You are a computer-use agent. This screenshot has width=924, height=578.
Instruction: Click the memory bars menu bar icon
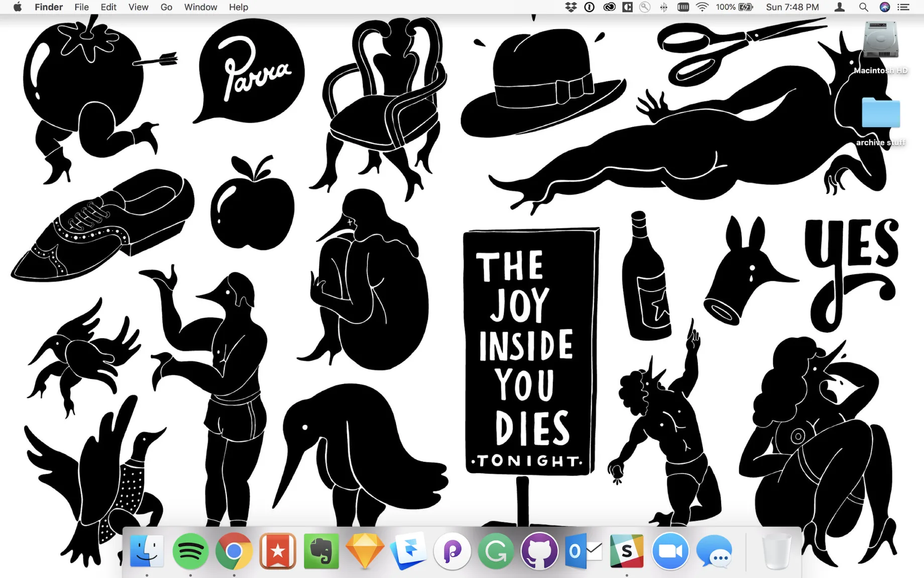click(683, 7)
